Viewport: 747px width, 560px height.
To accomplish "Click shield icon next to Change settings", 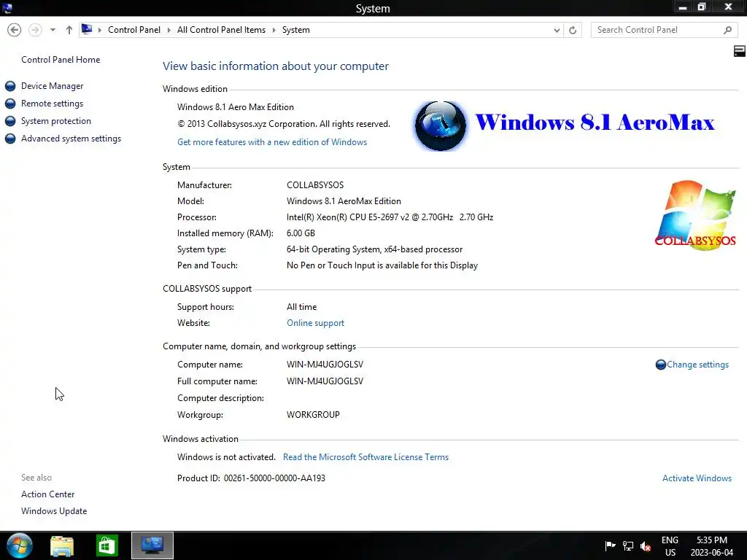I will [661, 365].
